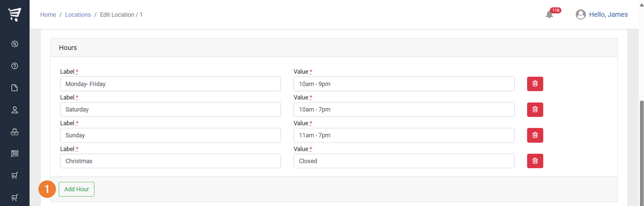Open the bottom cart sidebar icon
The image size is (644, 206).
point(15,197)
